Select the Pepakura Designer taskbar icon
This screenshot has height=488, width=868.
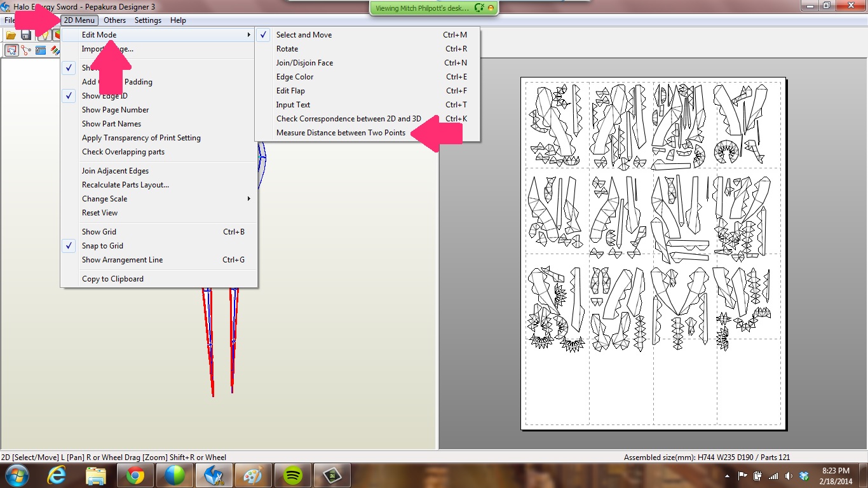[214, 475]
